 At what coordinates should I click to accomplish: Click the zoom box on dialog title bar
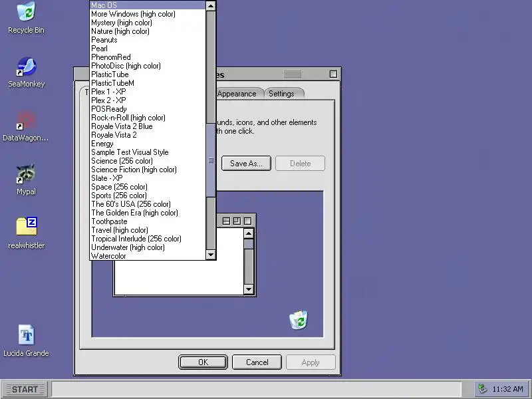click(333, 74)
